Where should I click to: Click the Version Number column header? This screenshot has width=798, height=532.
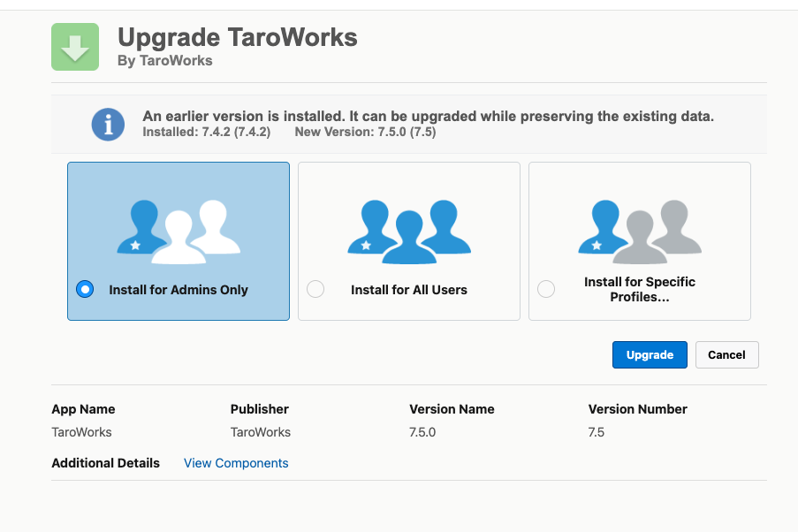[638, 409]
